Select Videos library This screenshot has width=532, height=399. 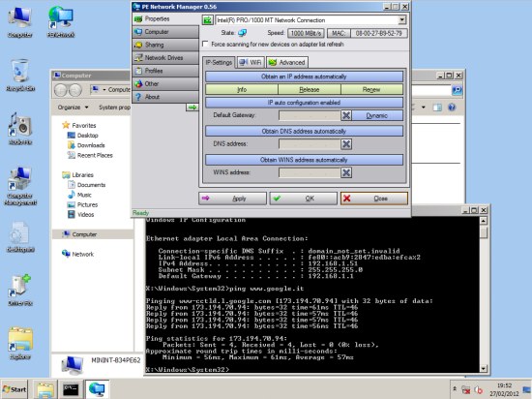80,215
